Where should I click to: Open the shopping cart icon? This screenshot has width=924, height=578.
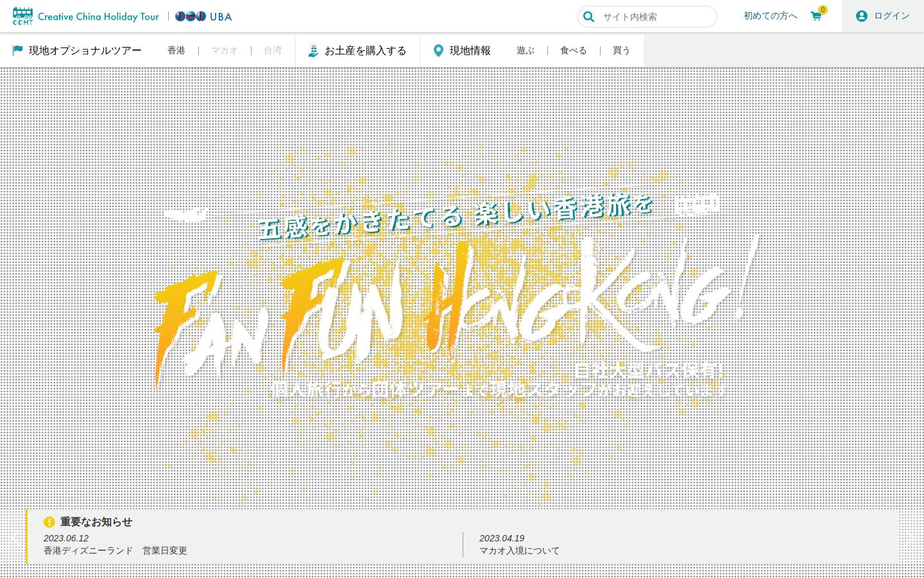tap(816, 17)
